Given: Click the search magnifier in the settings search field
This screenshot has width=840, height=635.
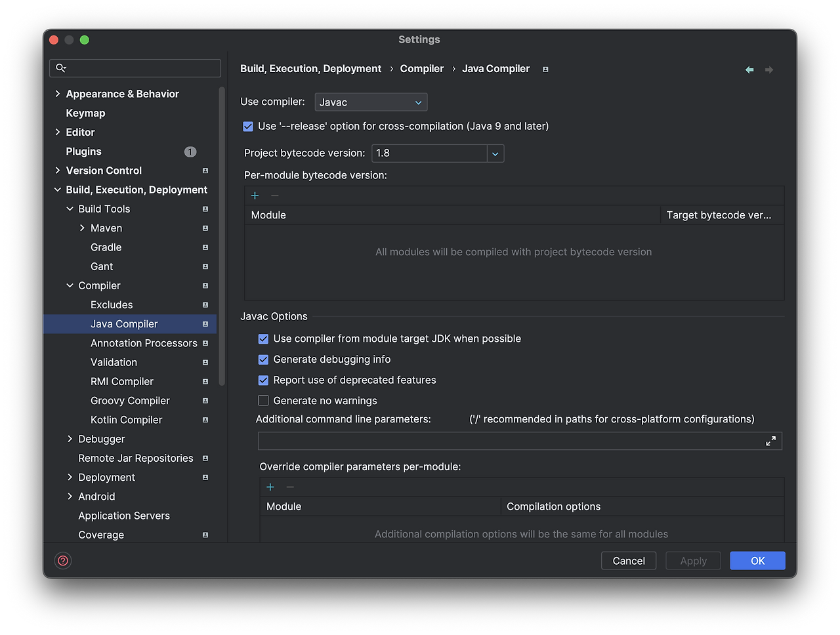Looking at the screenshot, I should coord(60,68).
